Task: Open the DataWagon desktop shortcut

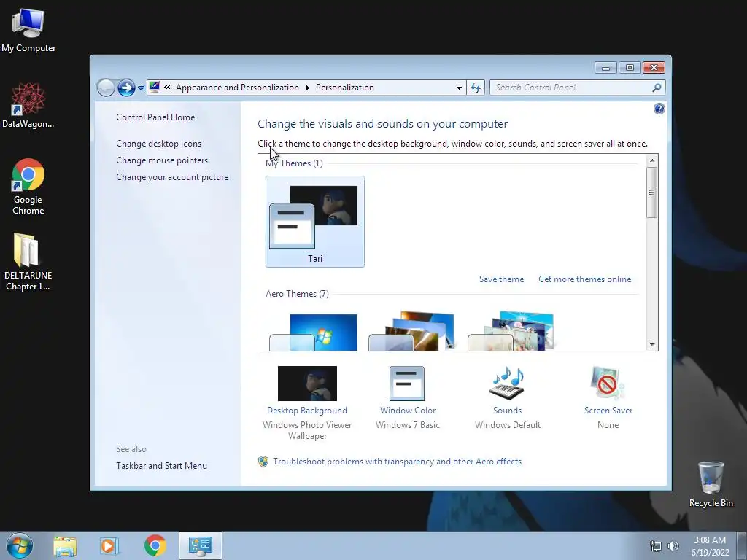Action: (x=28, y=105)
